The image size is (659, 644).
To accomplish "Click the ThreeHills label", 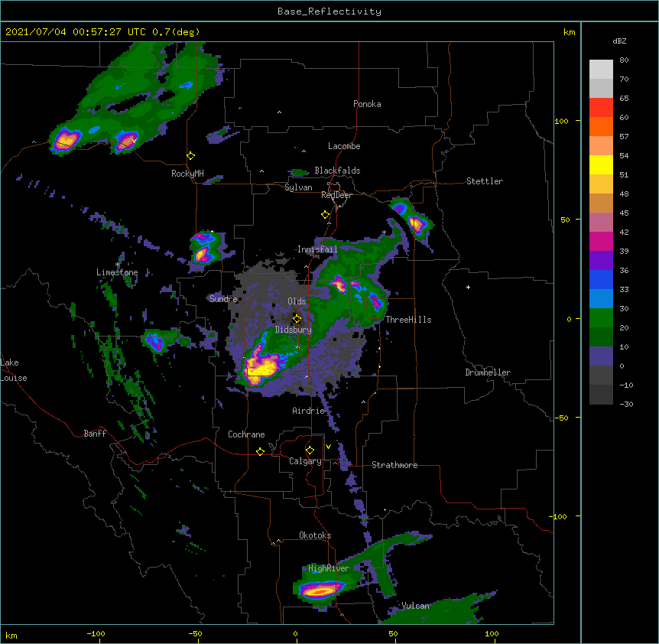I will coord(408,320).
